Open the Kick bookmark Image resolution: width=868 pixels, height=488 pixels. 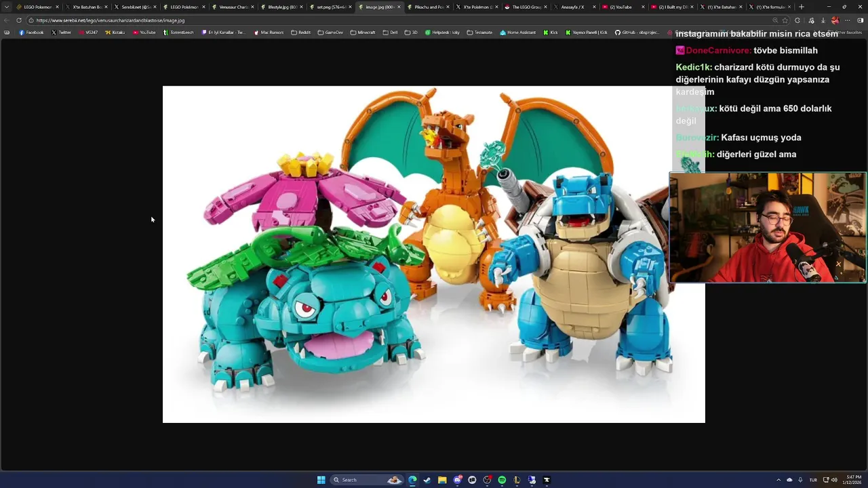coord(551,33)
